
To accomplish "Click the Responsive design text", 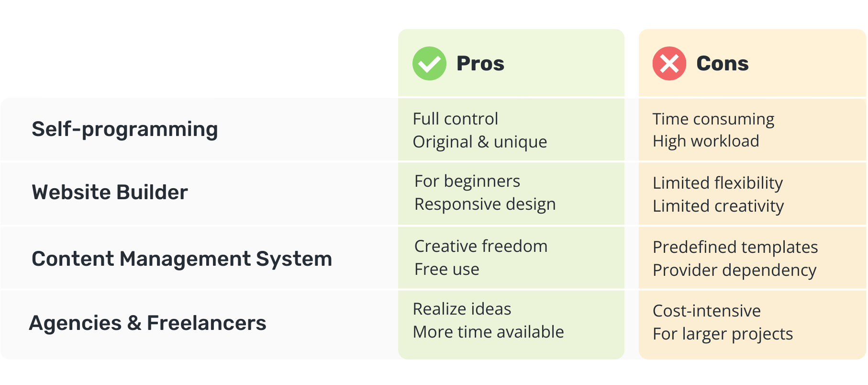I will pos(485,204).
